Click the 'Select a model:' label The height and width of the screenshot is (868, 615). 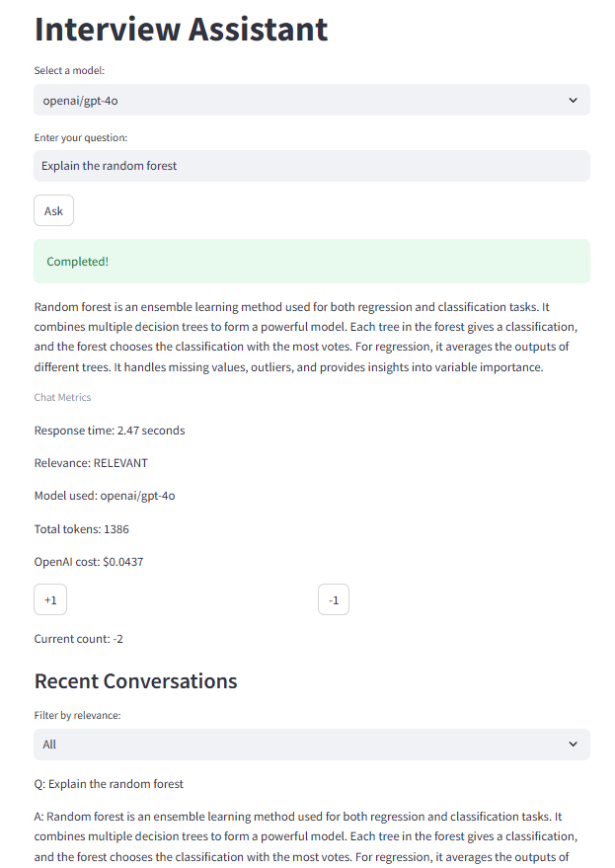click(69, 70)
